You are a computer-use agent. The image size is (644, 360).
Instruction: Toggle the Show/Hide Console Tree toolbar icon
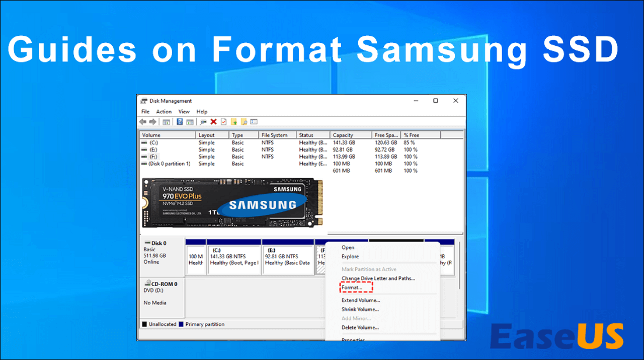(166, 122)
